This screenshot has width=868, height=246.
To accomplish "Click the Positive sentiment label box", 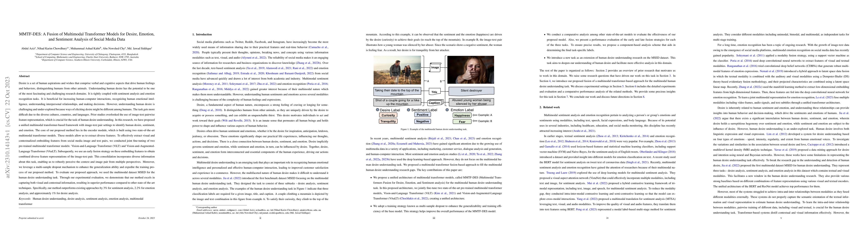I will pyautogui.click(x=423, y=115).
